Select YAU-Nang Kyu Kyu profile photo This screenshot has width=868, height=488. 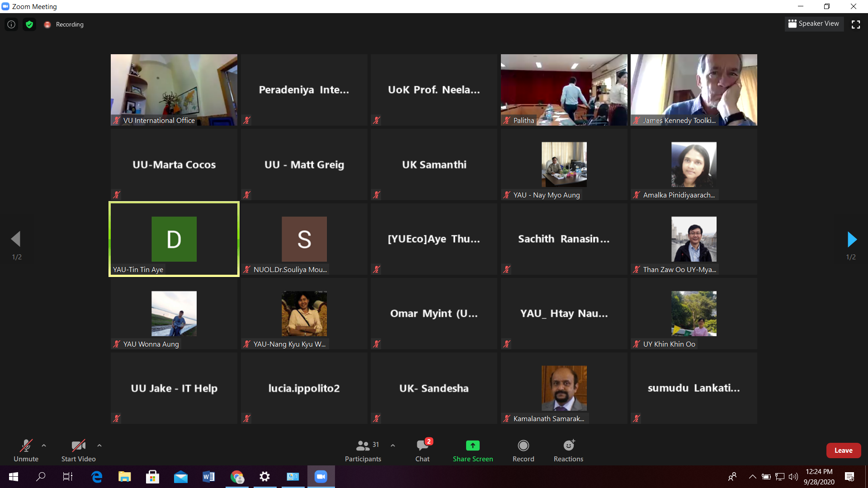tap(304, 314)
